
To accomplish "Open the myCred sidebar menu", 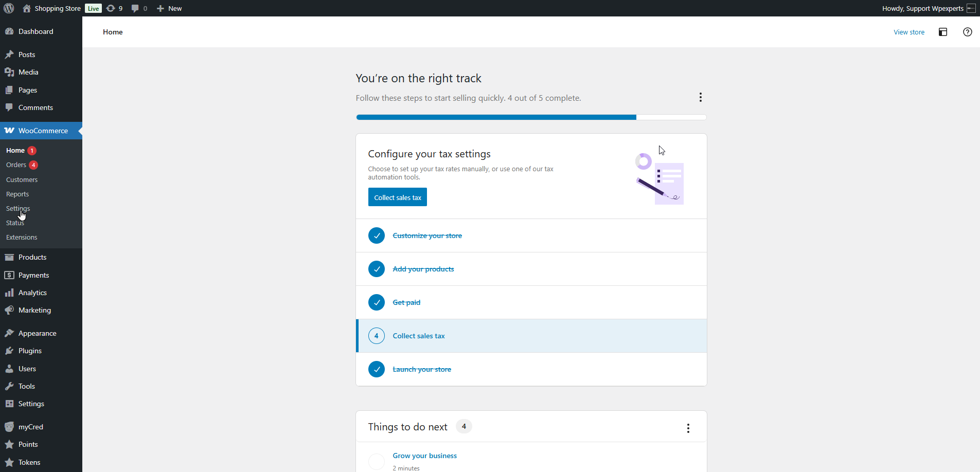I will click(x=30, y=427).
